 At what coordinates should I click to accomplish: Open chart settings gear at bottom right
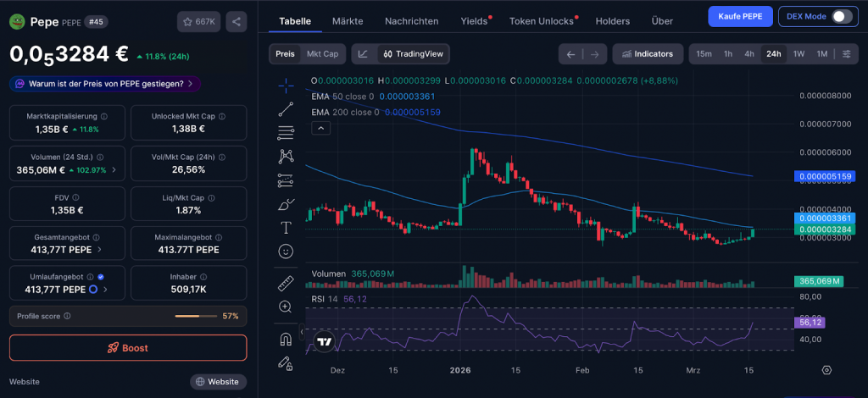point(826,370)
